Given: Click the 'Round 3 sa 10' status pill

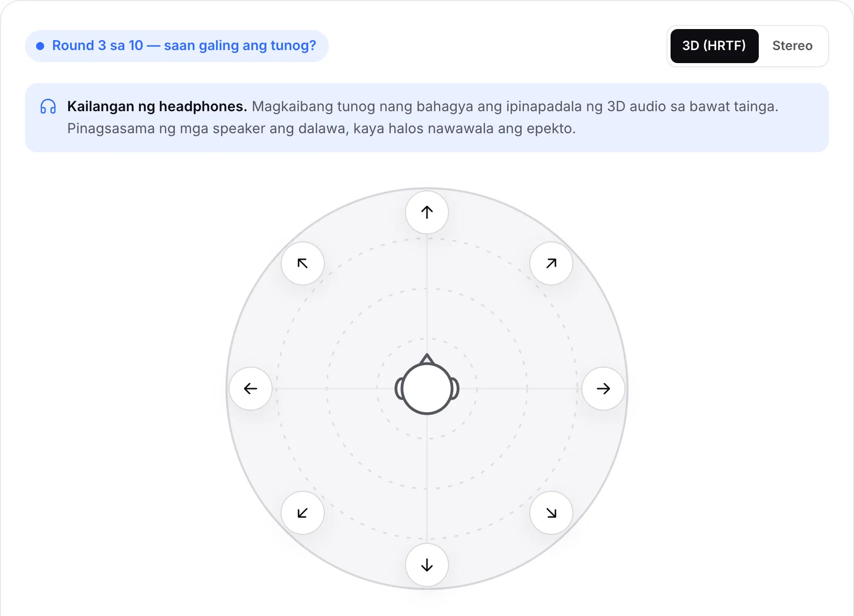Looking at the screenshot, I should pyautogui.click(x=177, y=46).
